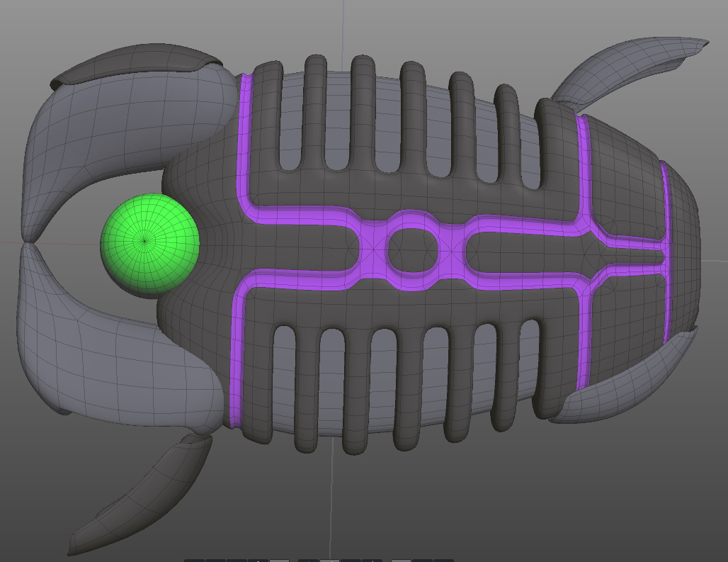Select the rounded rear cap at the right end

[x=686, y=248]
